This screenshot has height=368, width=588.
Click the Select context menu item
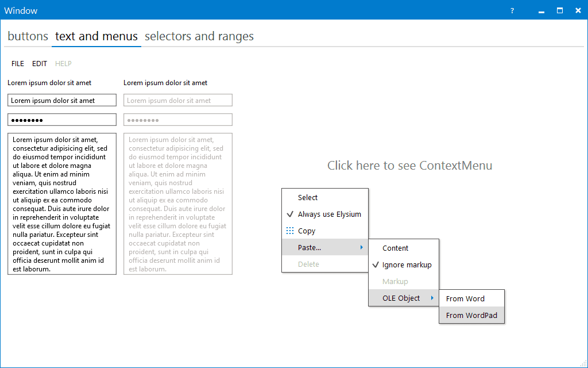pyautogui.click(x=308, y=197)
